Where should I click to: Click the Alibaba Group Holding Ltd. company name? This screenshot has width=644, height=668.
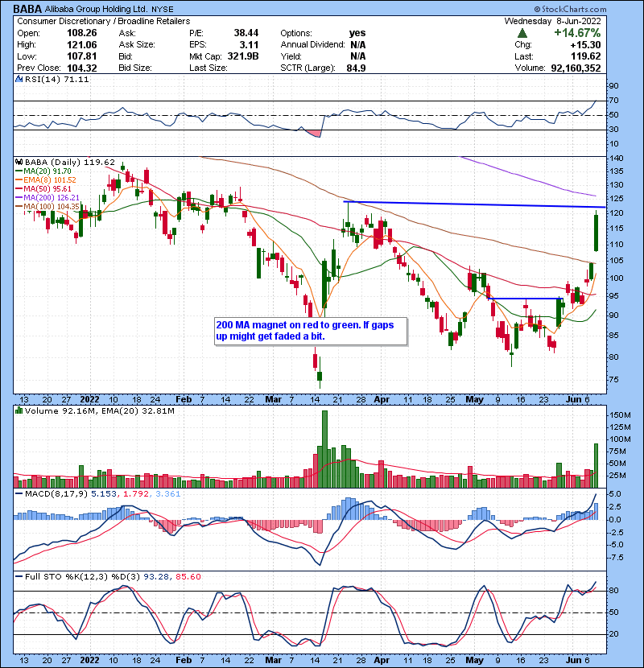pyautogui.click(x=97, y=9)
